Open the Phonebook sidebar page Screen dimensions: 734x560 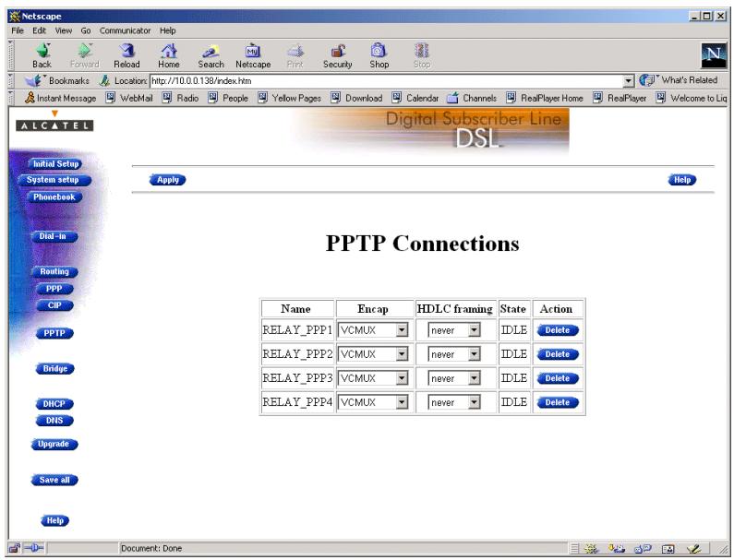(x=54, y=197)
